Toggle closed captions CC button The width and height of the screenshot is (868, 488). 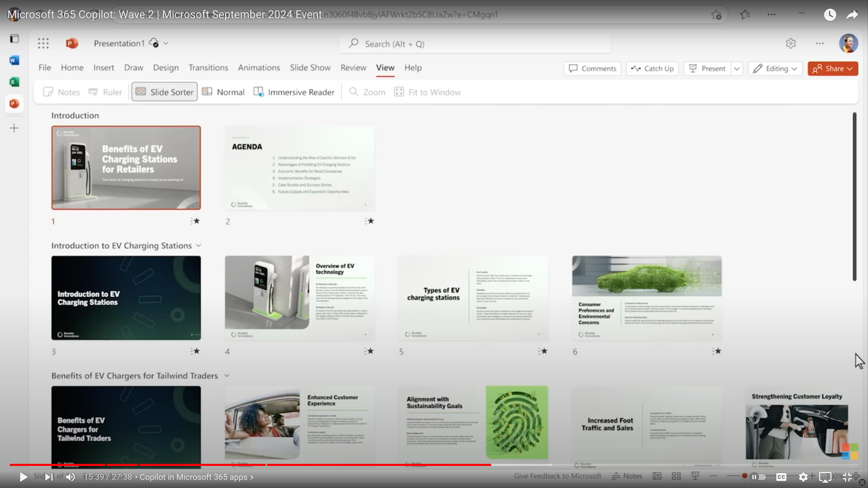tap(781, 477)
